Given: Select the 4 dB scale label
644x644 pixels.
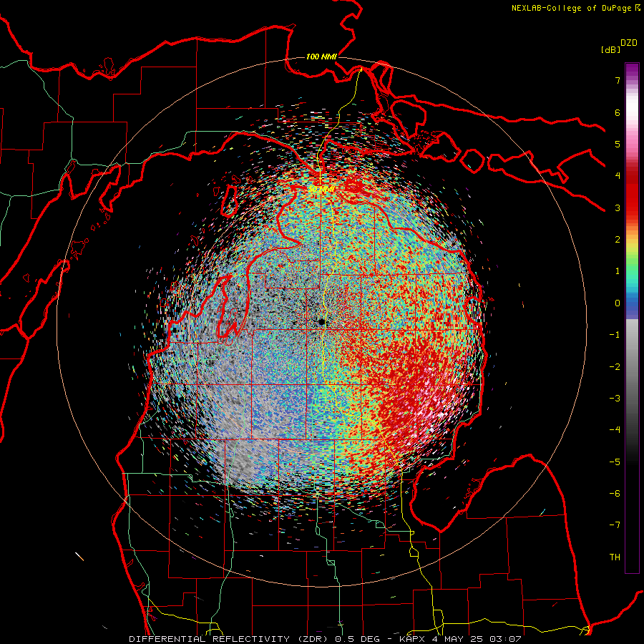Looking at the screenshot, I should (618, 176).
